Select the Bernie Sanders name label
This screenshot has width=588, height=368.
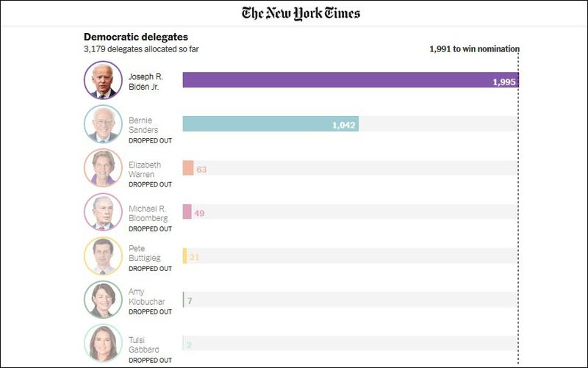143,125
